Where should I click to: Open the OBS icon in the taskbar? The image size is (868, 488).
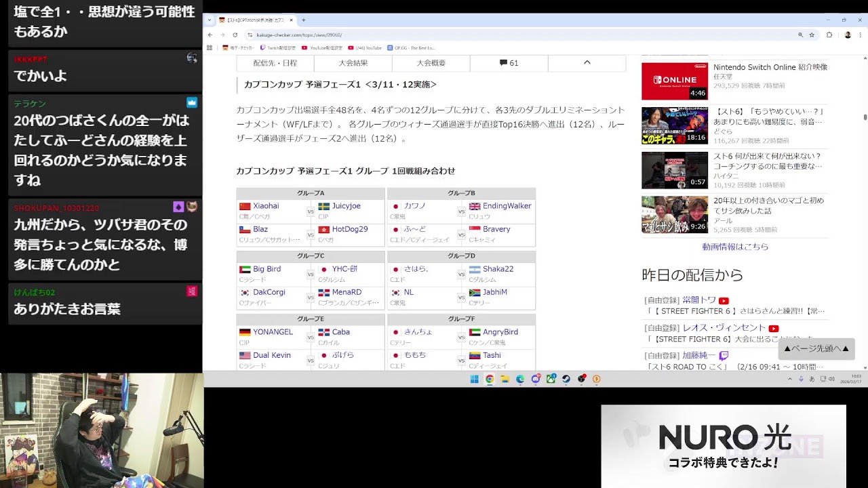click(582, 379)
